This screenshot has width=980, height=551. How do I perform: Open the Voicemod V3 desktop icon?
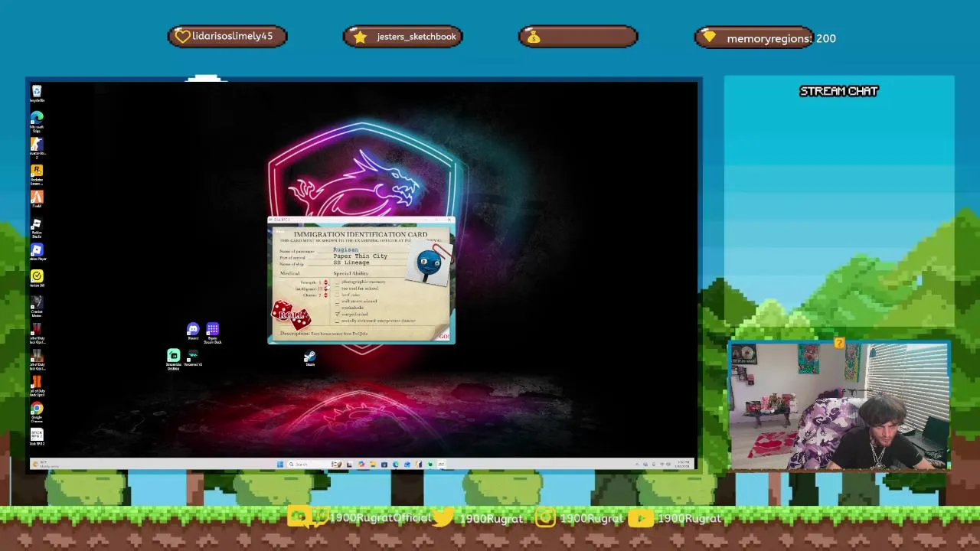(193, 357)
